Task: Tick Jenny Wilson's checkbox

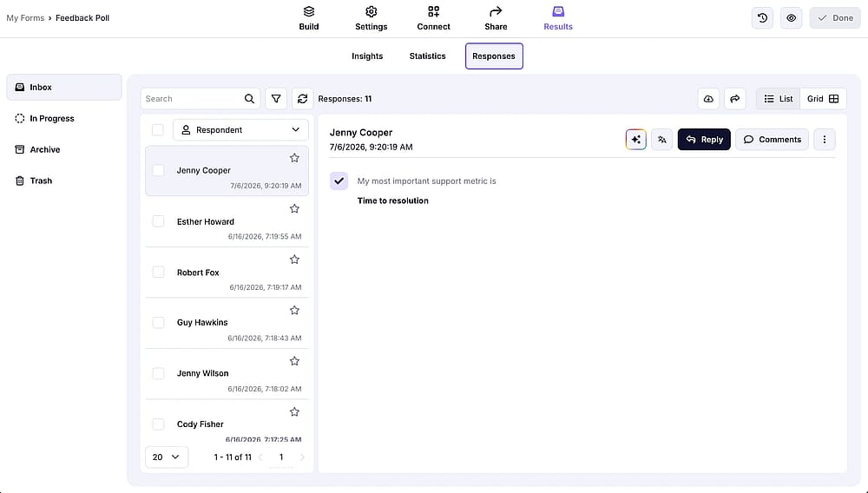Action: tap(158, 373)
